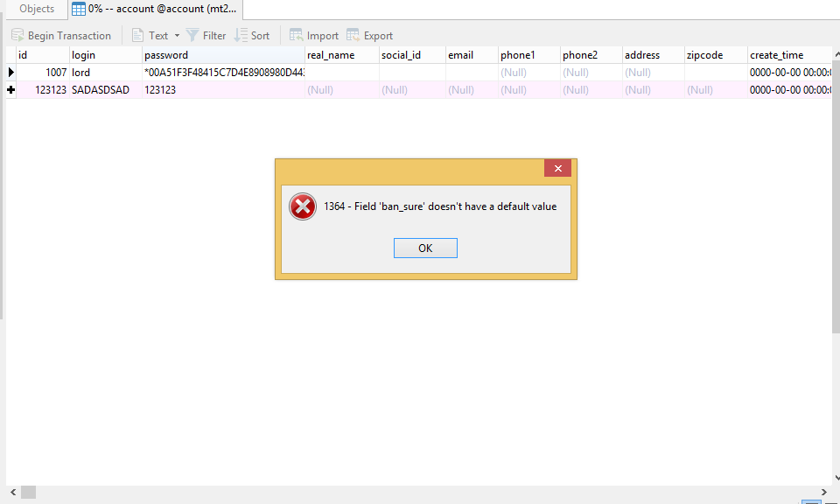Click the id column header
840x504 pixels.
pos(43,55)
